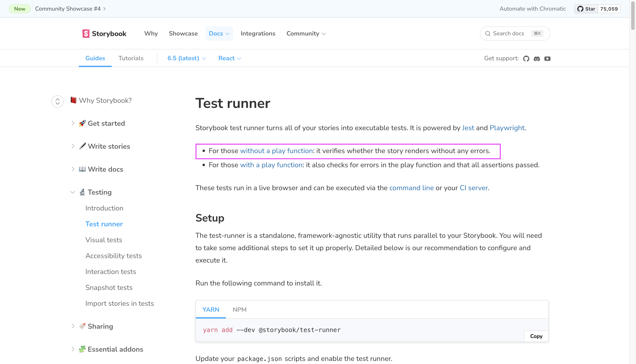Open the version dropdown showing 6.5 (latest)
636x364 pixels.
[186, 58]
